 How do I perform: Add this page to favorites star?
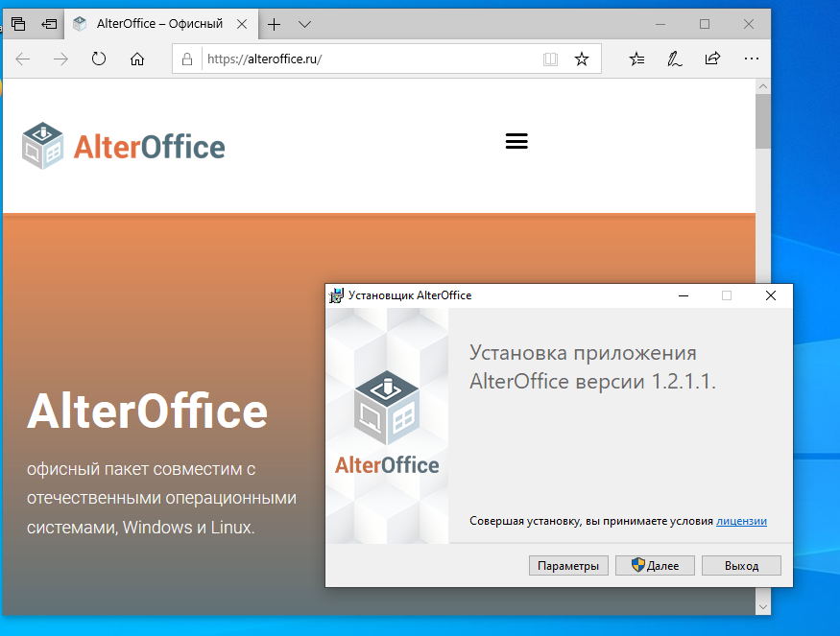[581, 59]
